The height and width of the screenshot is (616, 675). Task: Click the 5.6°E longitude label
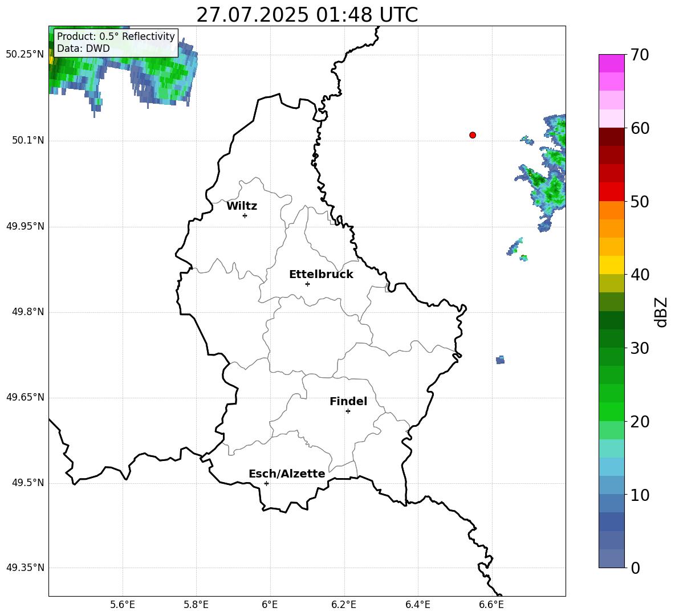[x=123, y=605]
